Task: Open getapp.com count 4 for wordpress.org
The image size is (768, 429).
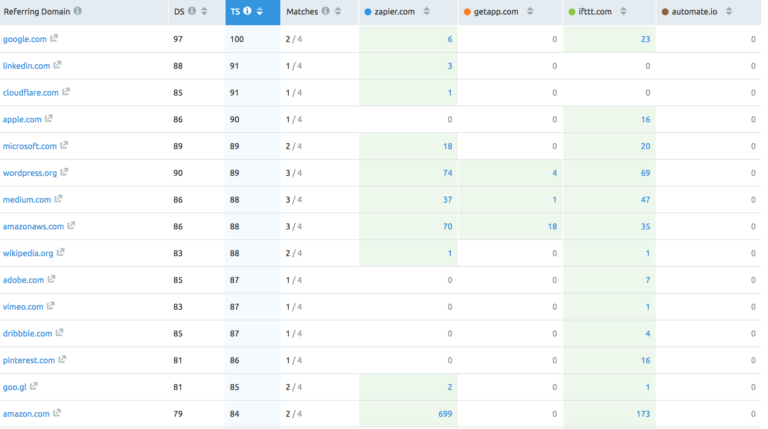Action: (554, 173)
